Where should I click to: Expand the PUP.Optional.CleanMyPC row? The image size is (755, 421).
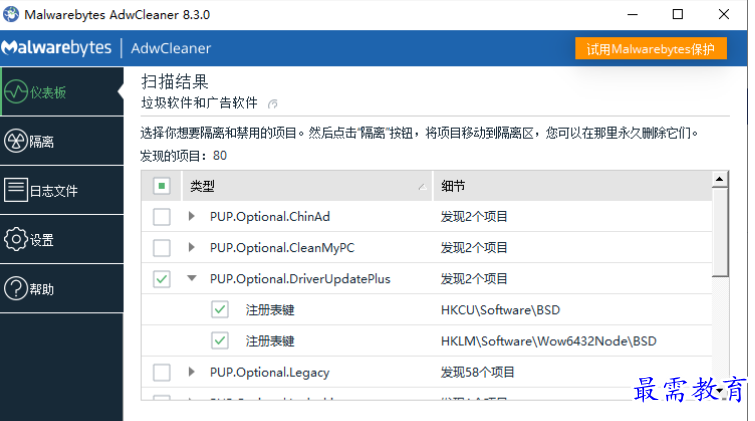(192, 248)
